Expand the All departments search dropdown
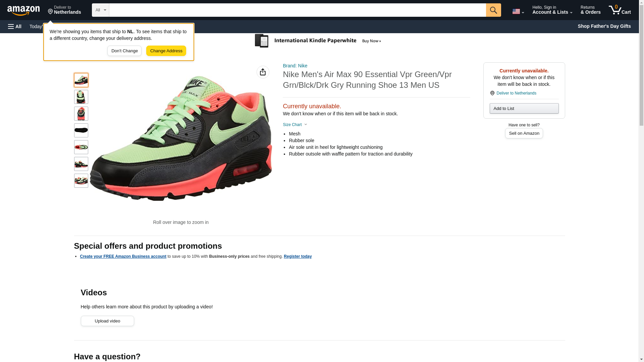Image resolution: width=644 pixels, height=362 pixels. 100,10
